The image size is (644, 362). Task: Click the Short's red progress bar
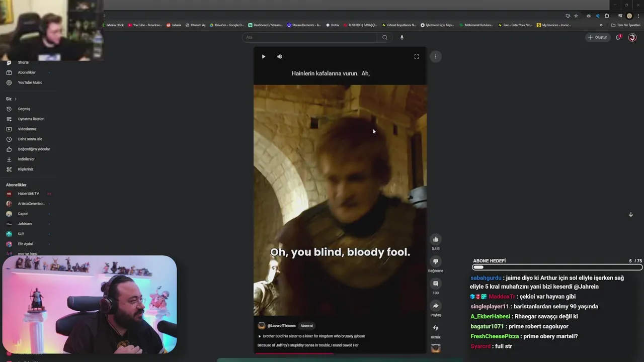coord(294,353)
